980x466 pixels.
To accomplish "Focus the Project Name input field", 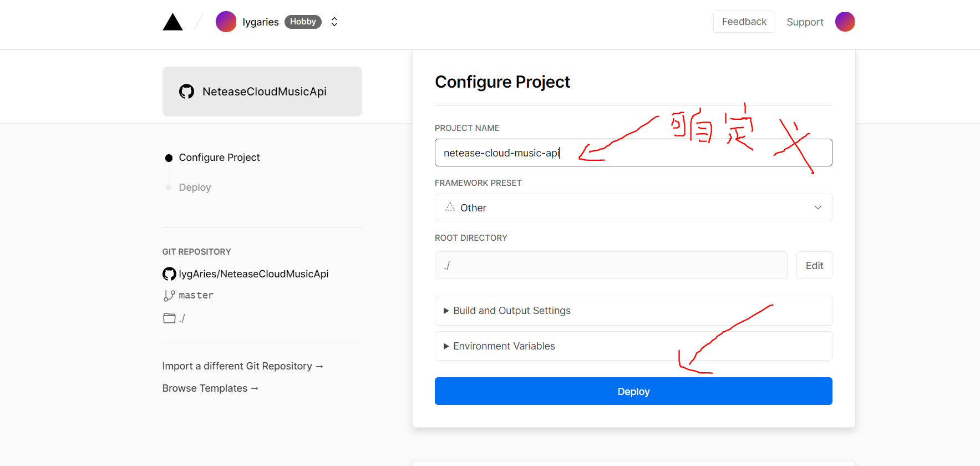I will coord(633,153).
